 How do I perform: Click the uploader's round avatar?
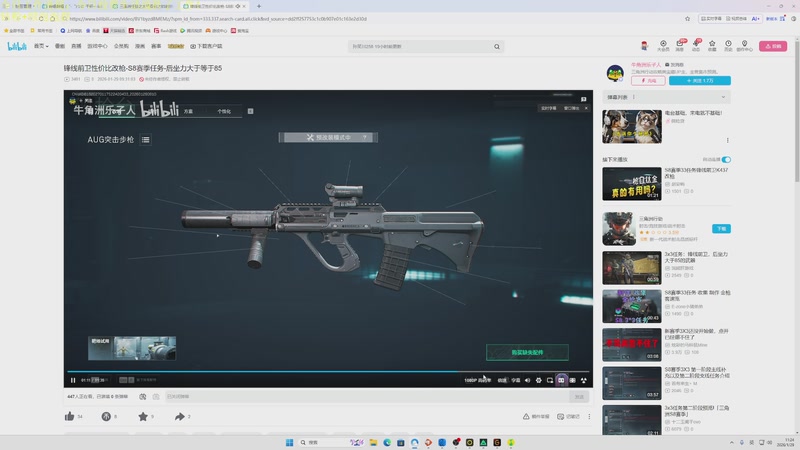click(x=615, y=73)
